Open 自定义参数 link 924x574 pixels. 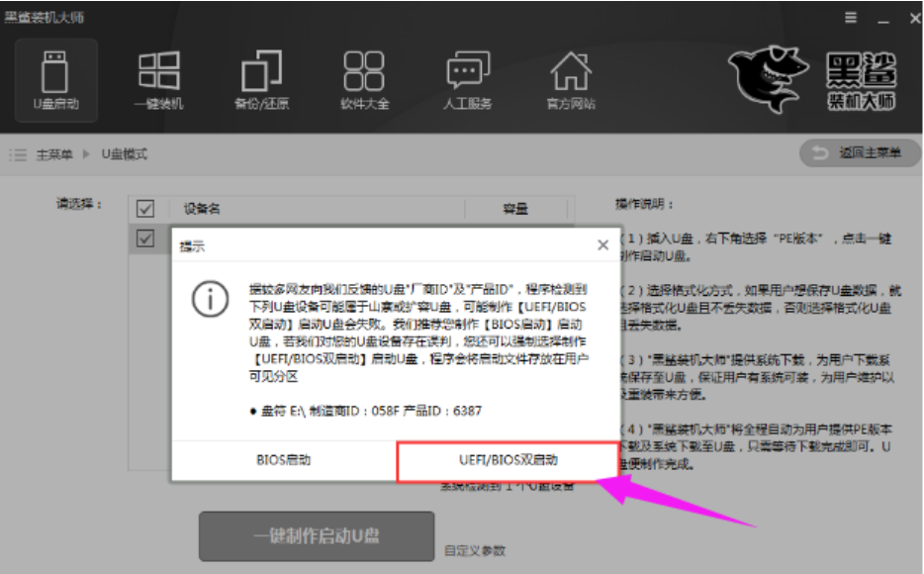(x=475, y=551)
